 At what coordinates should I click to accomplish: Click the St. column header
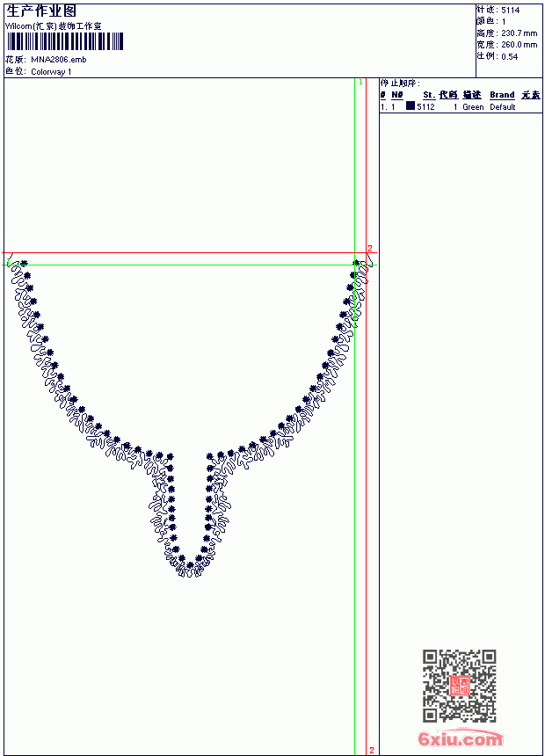click(429, 95)
